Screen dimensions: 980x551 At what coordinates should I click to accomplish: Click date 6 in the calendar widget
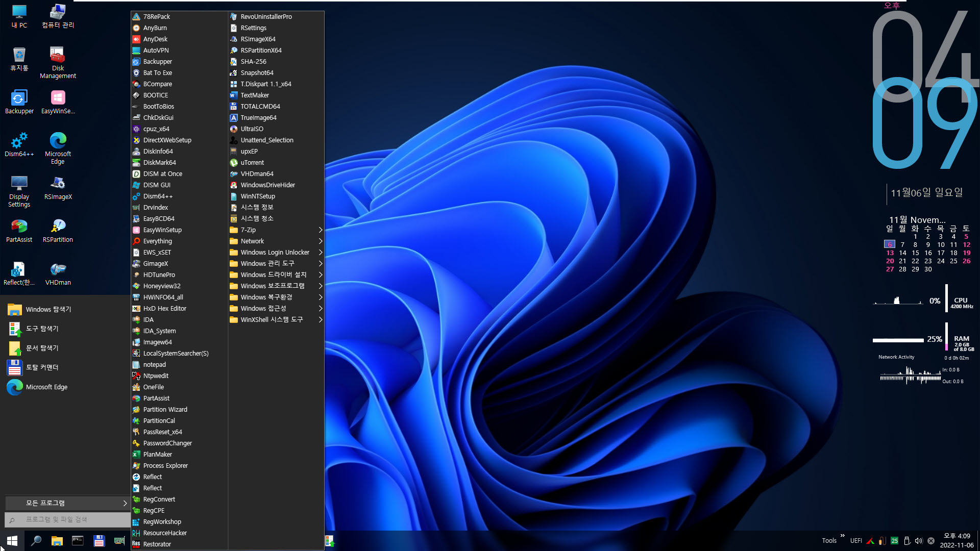coord(890,245)
